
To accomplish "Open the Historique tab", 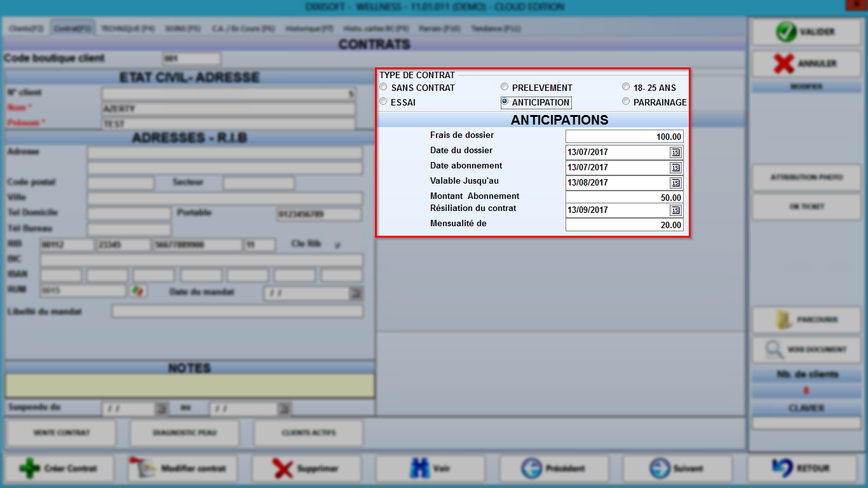I will [x=309, y=29].
